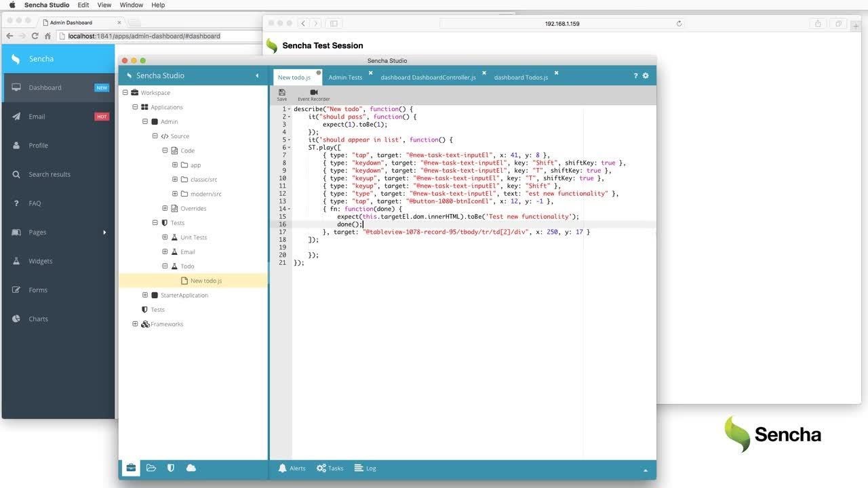This screenshot has width=868, height=488.
Task: Expand the app folder node
Action: (x=175, y=165)
